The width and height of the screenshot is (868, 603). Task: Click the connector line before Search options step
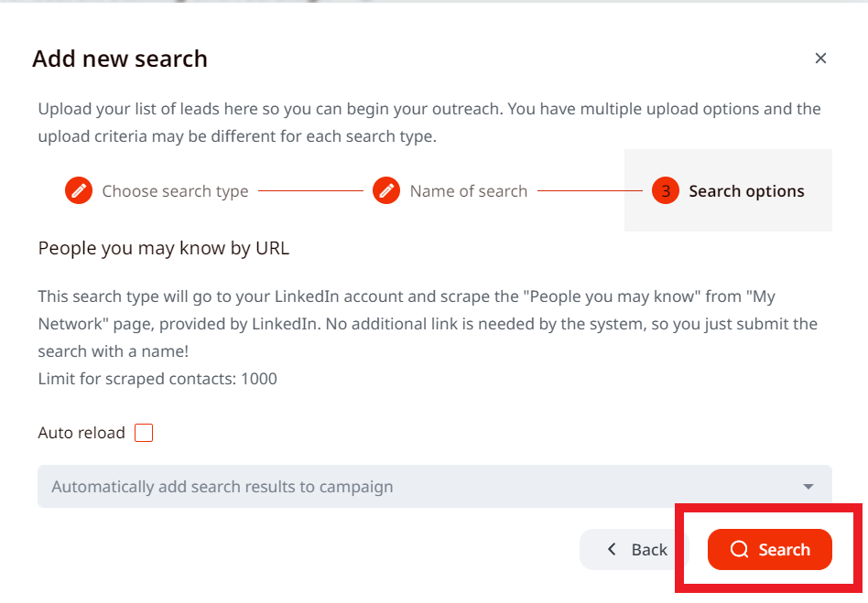[x=590, y=191]
